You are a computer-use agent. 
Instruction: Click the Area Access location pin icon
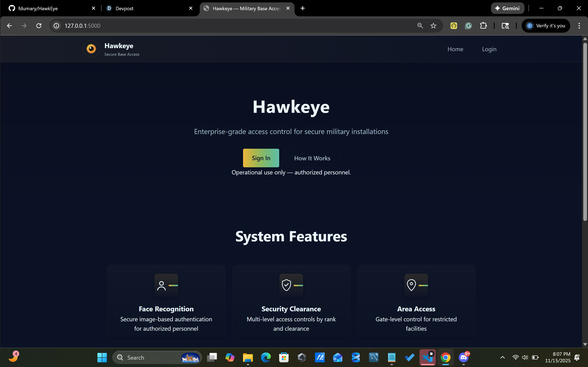coord(411,285)
